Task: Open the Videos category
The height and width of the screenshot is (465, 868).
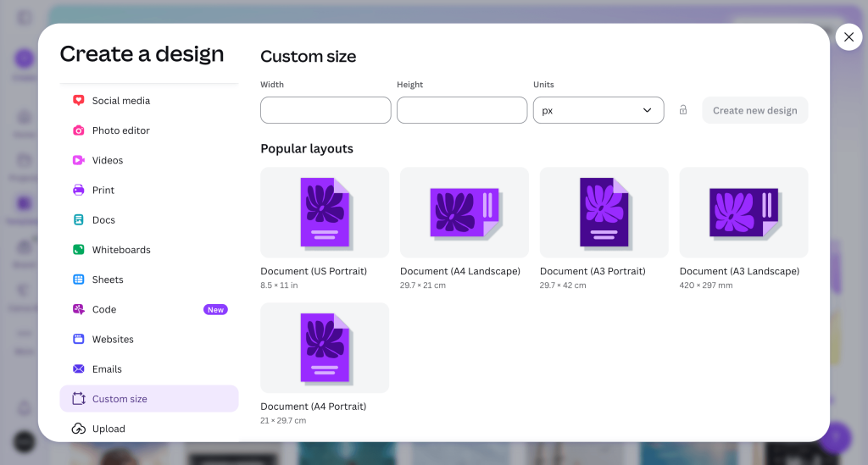Action: 149,160
